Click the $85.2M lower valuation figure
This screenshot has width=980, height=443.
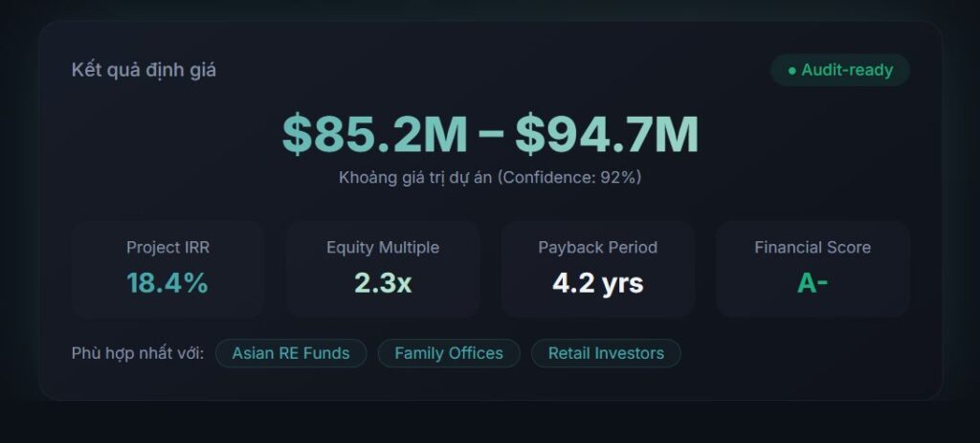pyautogui.click(x=374, y=135)
